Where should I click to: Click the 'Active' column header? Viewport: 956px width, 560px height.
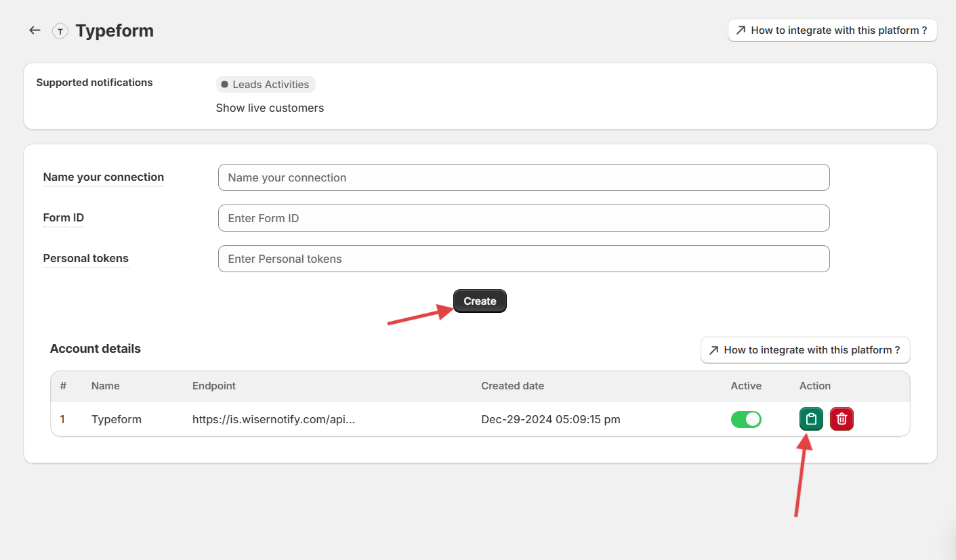coord(746,386)
